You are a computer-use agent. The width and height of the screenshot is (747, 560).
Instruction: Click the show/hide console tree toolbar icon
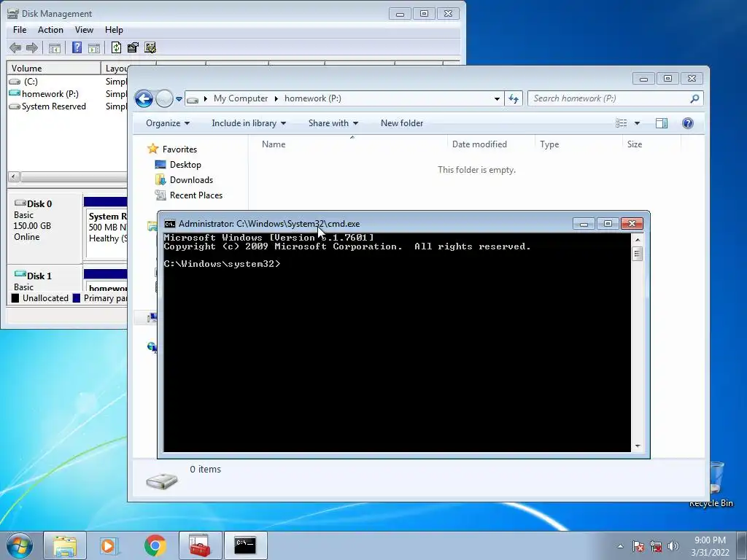(55, 47)
